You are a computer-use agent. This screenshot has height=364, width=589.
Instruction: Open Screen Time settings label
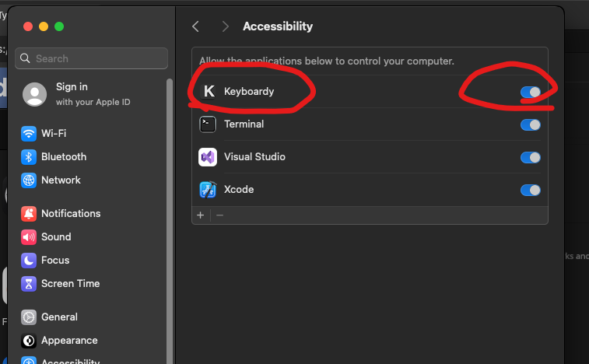pyautogui.click(x=71, y=283)
